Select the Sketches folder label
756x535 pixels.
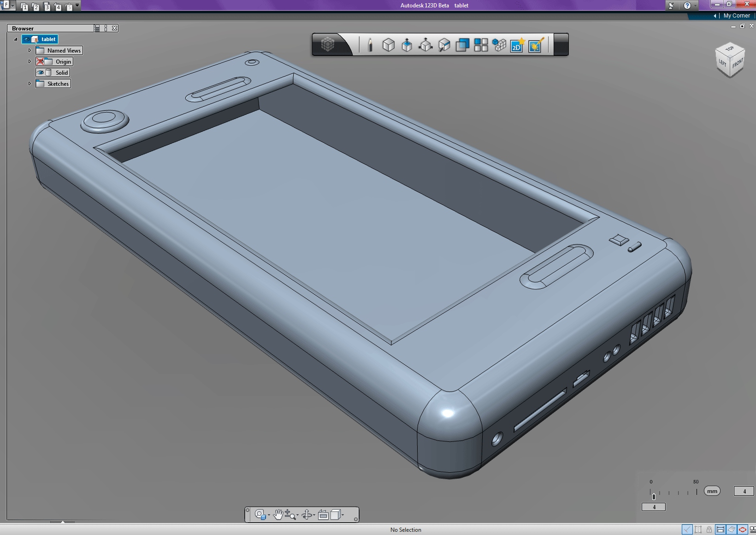pos(58,84)
